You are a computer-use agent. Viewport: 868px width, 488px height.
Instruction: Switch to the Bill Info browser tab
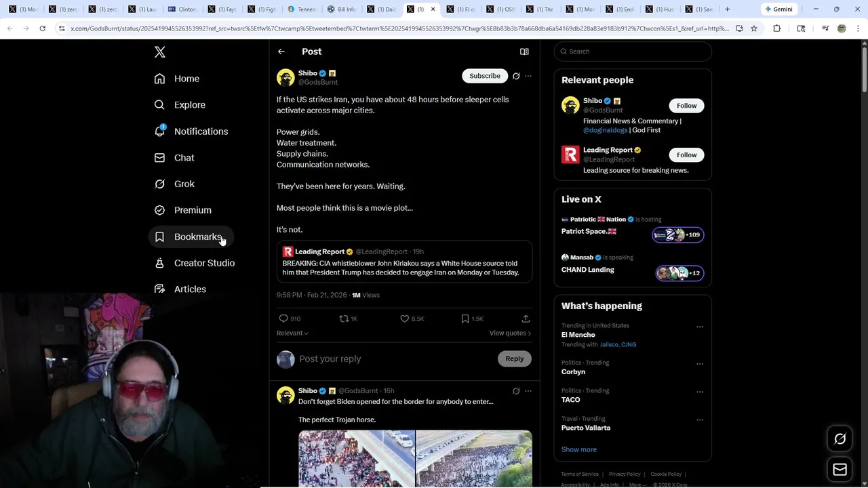pos(342,9)
